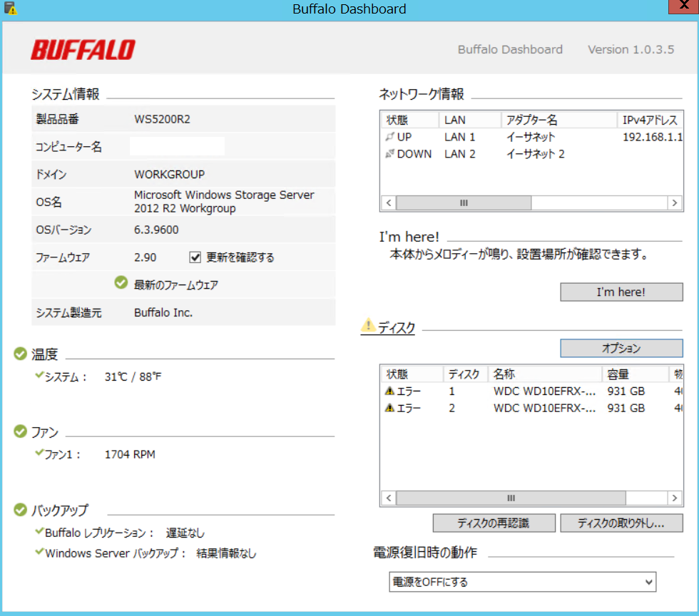Click the 遅延なし replication status text
The width and height of the screenshot is (699, 616).
coord(185,533)
